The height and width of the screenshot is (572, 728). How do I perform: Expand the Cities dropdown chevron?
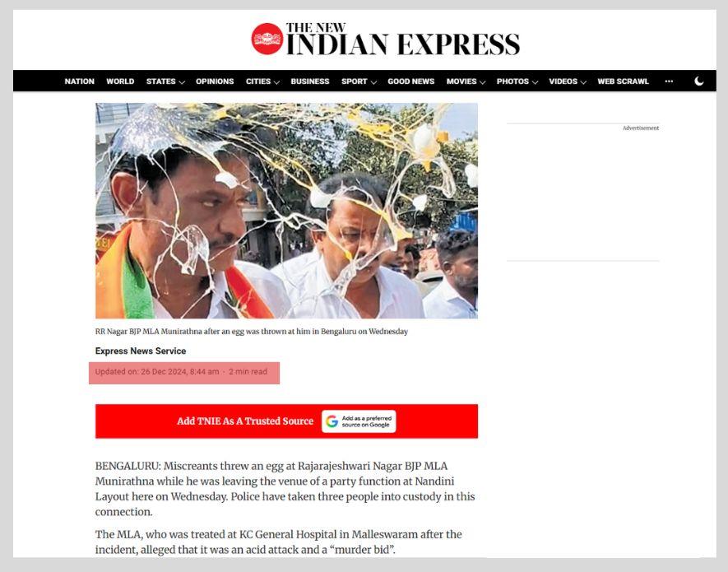(x=276, y=82)
